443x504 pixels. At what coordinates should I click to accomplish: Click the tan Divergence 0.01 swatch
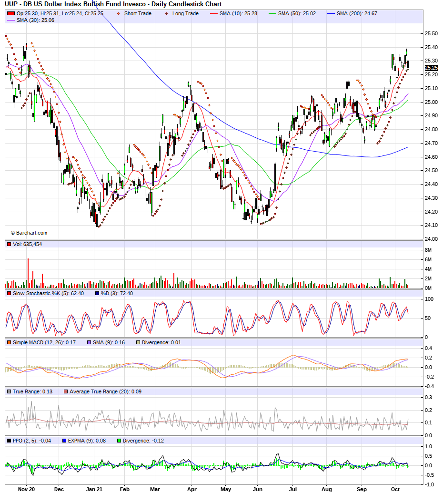pos(138,343)
